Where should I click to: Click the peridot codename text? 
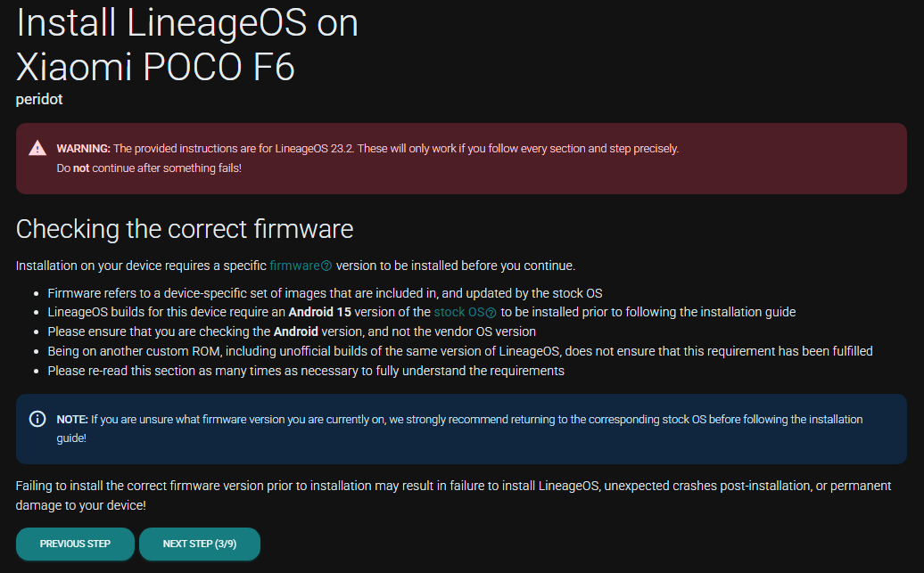tap(39, 99)
